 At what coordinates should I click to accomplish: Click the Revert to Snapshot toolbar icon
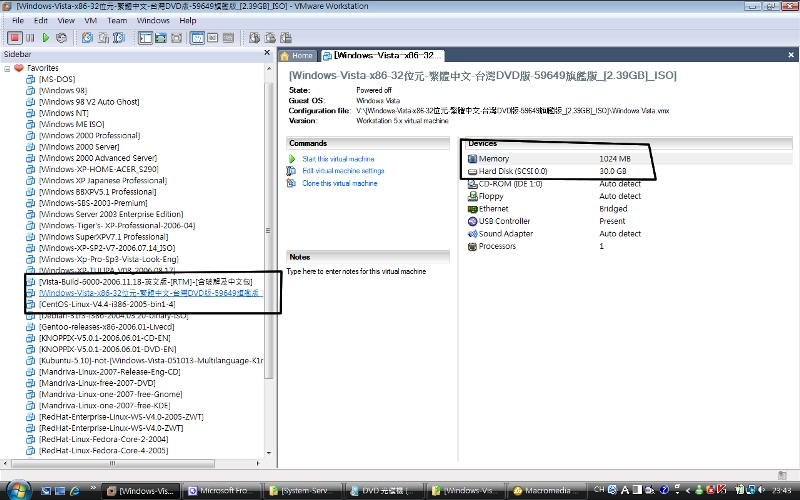point(104,38)
